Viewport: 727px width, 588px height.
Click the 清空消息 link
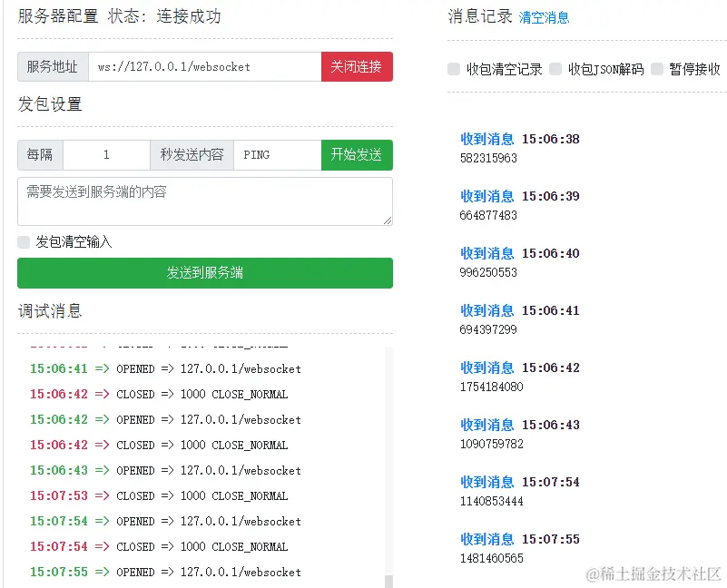coord(544,17)
